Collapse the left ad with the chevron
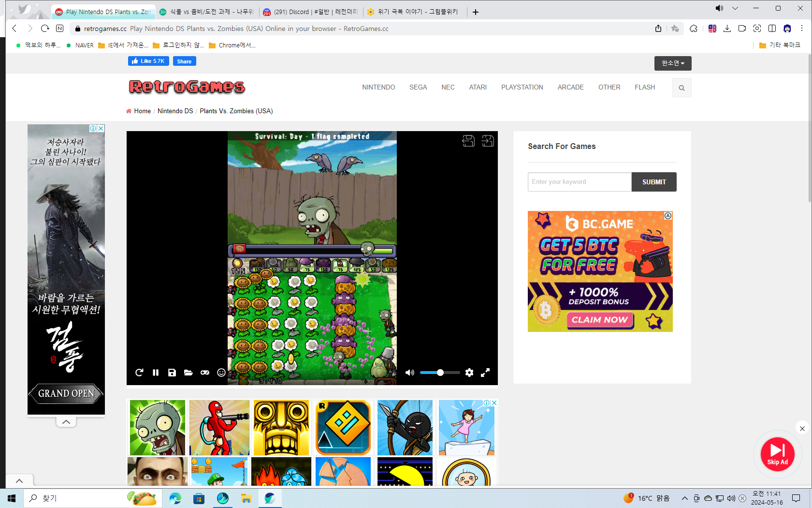This screenshot has height=508, width=812. (66, 422)
